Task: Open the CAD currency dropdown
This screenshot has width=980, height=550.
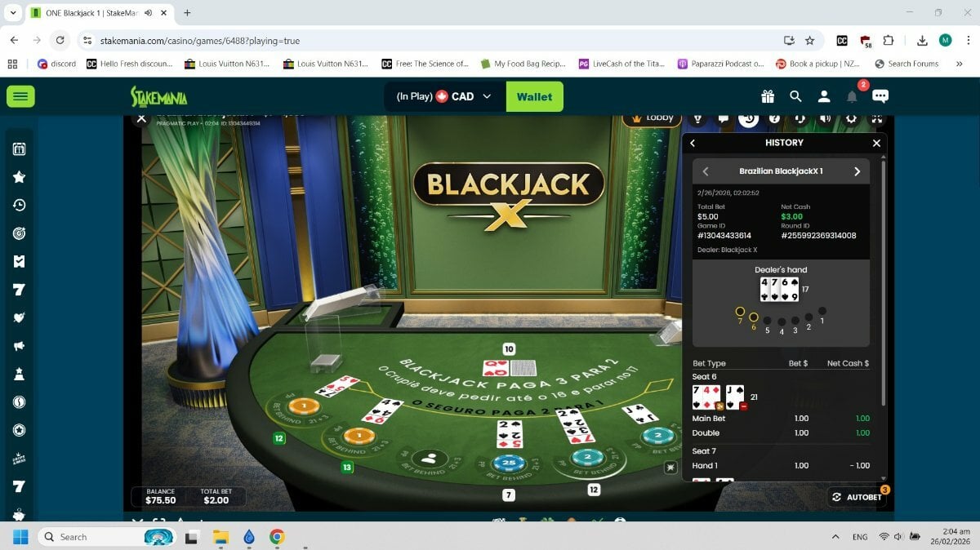Action: tap(463, 96)
